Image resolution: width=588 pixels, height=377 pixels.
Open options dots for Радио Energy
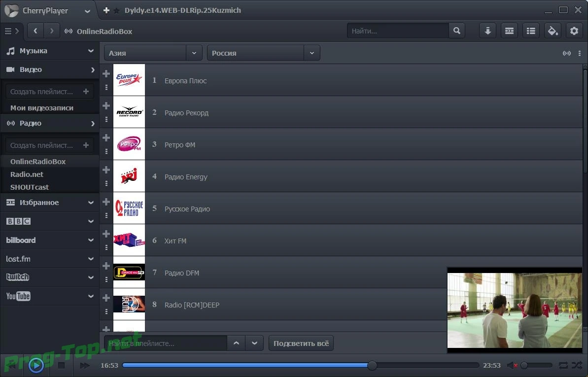[x=106, y=183]
